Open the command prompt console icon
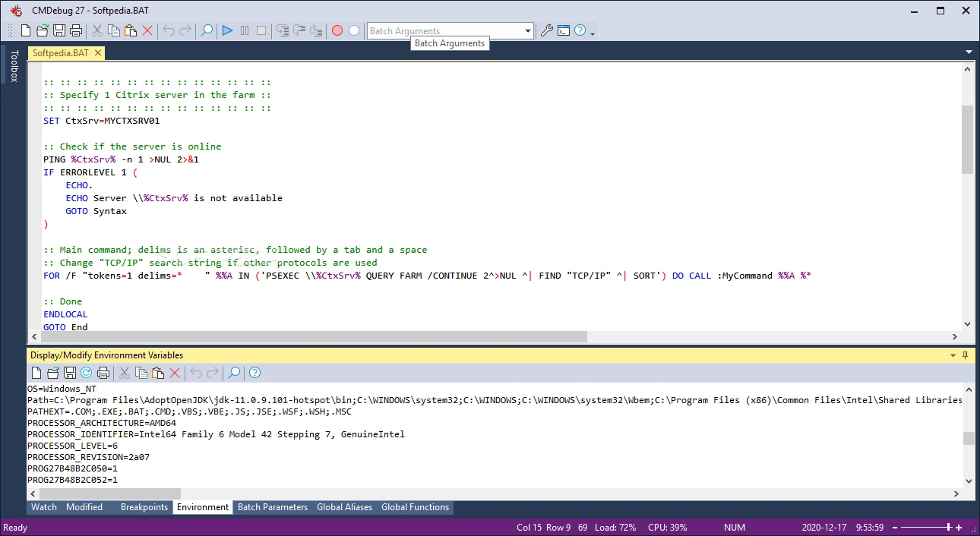This screenshot has width=980, height=536. point(564,30)
